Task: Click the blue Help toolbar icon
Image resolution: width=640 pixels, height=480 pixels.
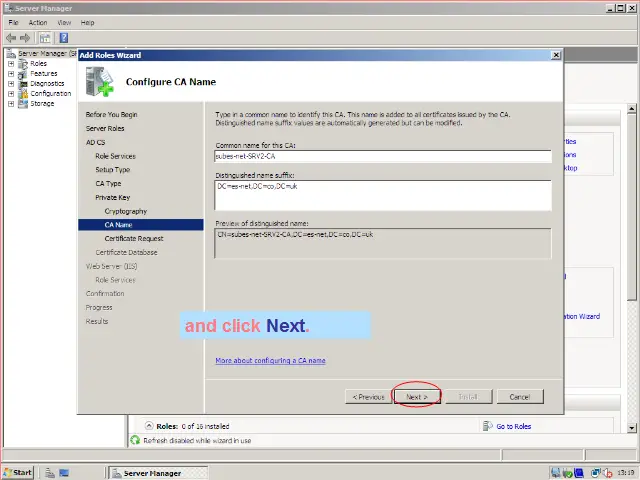Action: [63, 37]
